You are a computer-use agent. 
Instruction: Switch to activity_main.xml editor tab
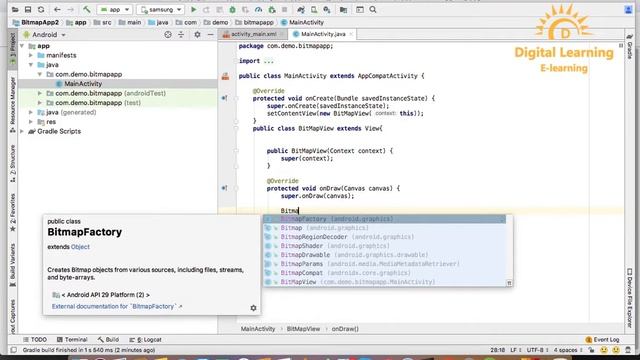253,34
